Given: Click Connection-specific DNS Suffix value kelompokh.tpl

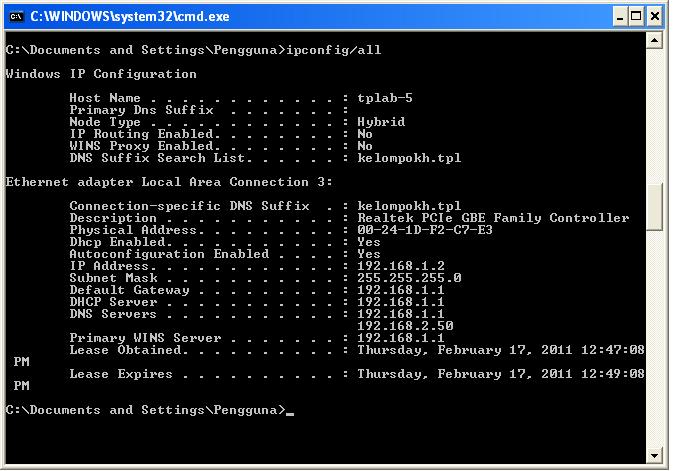Looking at the screenshot, I should click(409, 206).
